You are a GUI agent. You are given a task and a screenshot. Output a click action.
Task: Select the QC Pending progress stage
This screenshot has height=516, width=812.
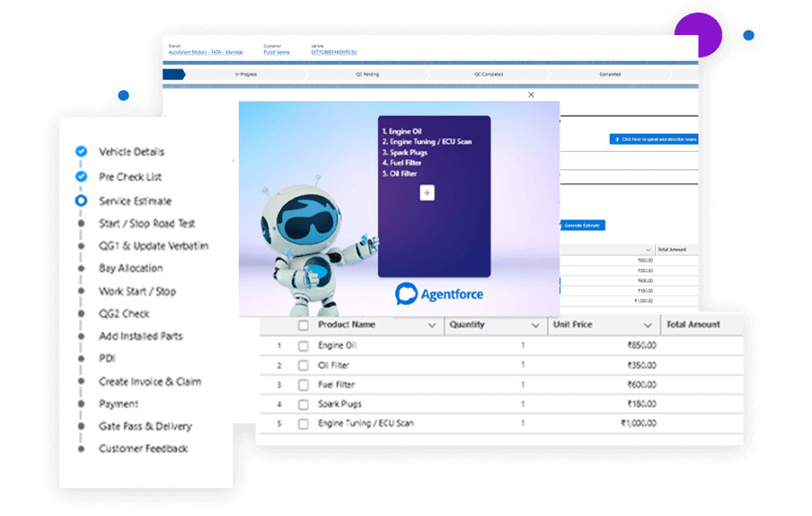coord(366,75)
